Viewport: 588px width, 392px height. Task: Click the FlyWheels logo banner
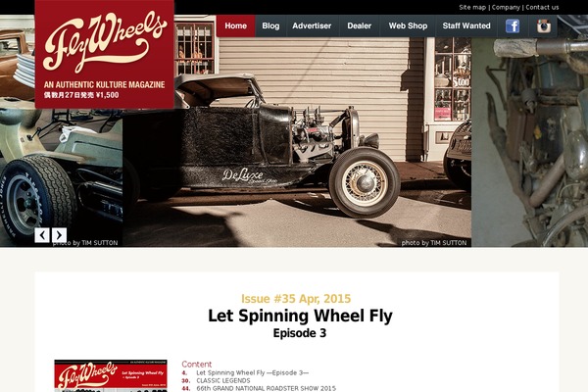[x=104, y=54]
